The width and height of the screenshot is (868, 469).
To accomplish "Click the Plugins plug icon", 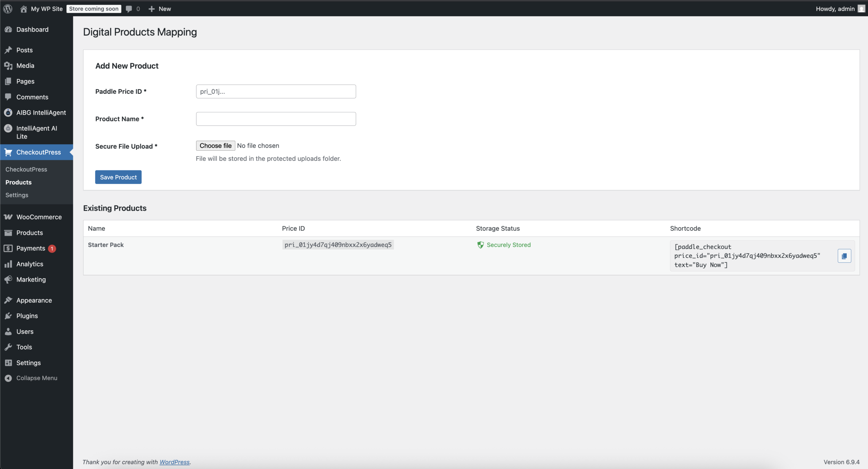I will pos(8,316).
